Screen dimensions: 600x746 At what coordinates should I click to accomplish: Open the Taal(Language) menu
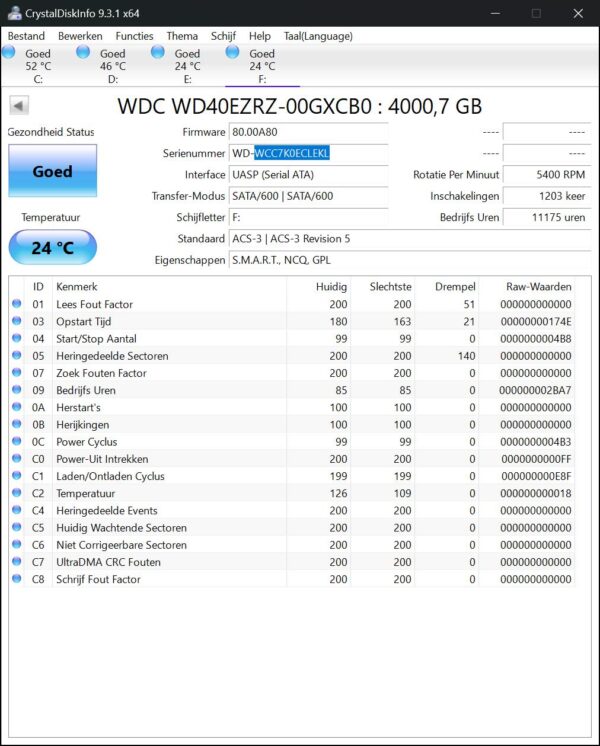click(318, 36)
